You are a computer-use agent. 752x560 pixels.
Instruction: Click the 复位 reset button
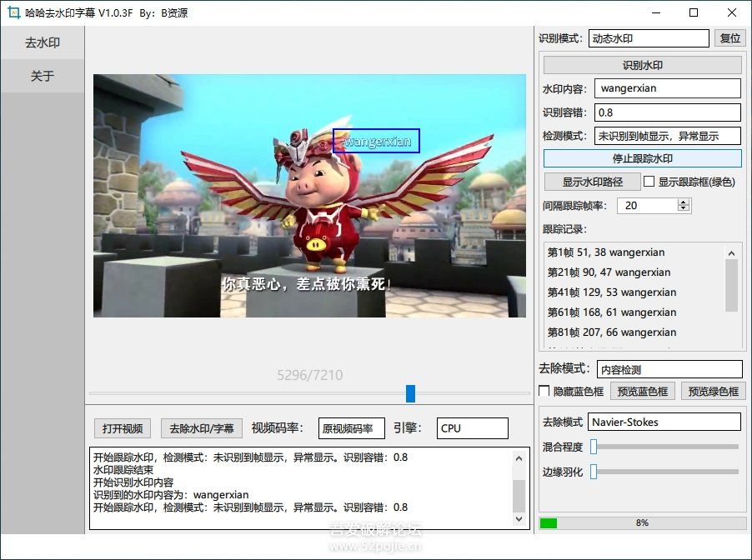click(729, 37)
